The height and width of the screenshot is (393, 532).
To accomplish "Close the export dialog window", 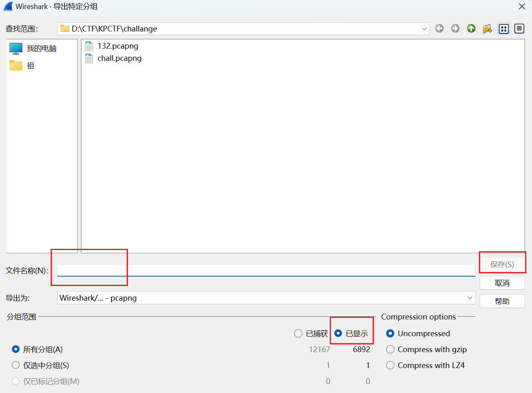I will [522, 7].
